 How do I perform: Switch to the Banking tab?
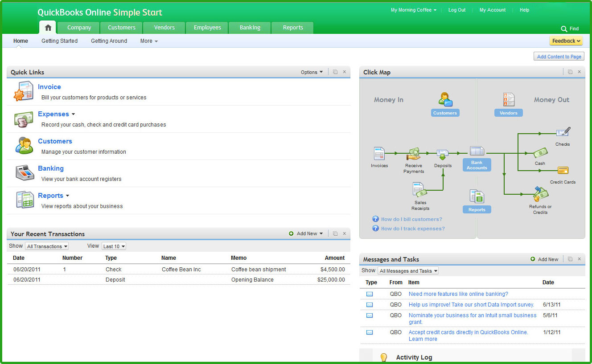(250, 28)
